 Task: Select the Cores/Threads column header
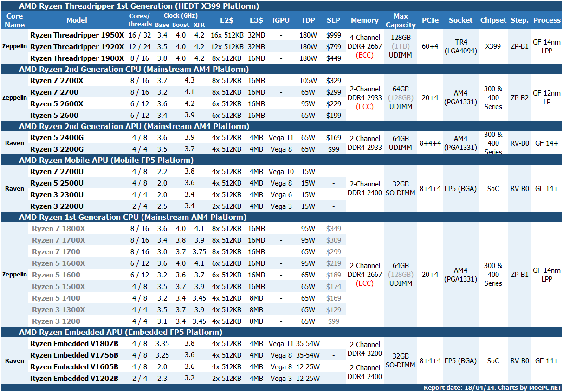point(140,20)
